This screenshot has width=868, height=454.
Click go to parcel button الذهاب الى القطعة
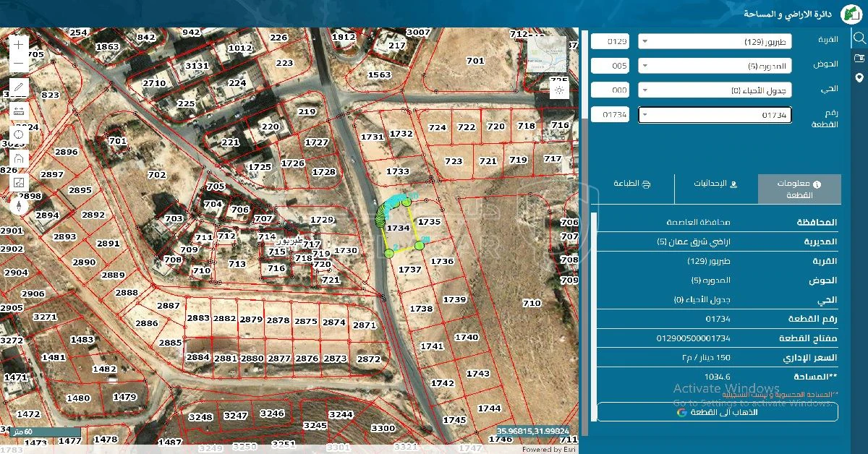point(718,412)
